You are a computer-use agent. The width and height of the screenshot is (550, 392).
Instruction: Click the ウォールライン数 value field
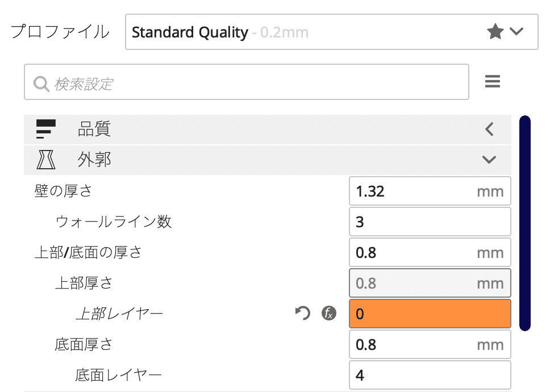click(430, 222)
